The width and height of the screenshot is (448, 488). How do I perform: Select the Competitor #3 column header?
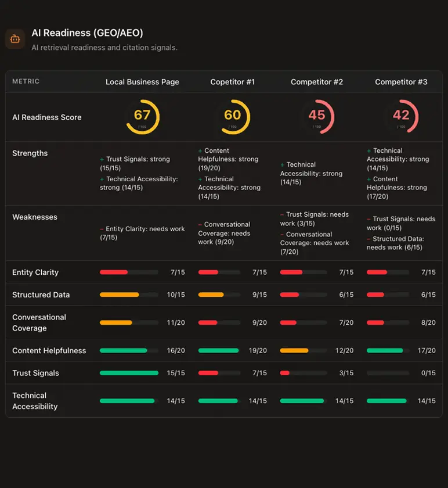401,82
